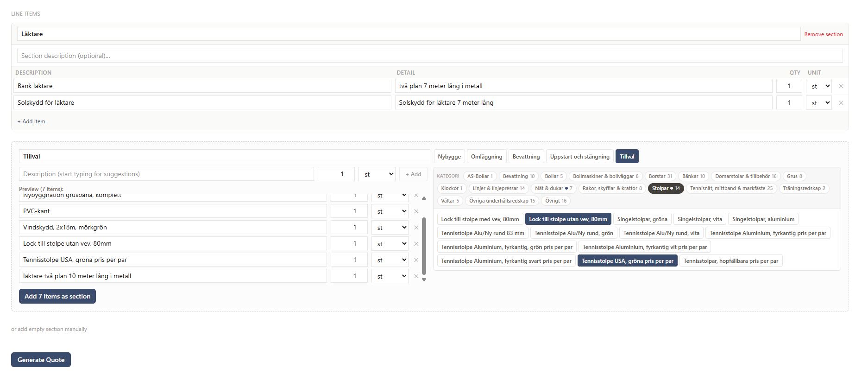The image size is (868, 375).
Task: Filter by Övriga underhållsredskap category
Action: 502,201
